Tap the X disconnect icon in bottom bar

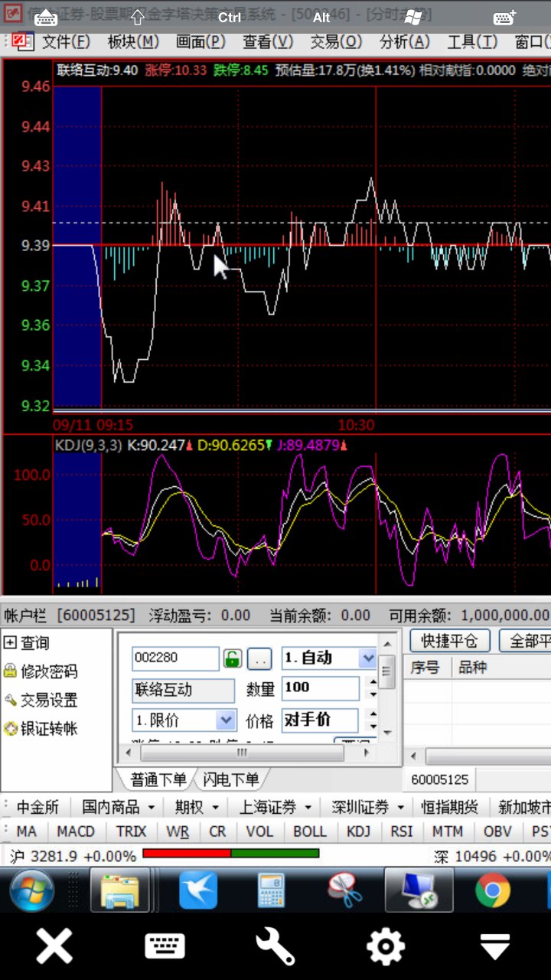[x=55, y=946]
